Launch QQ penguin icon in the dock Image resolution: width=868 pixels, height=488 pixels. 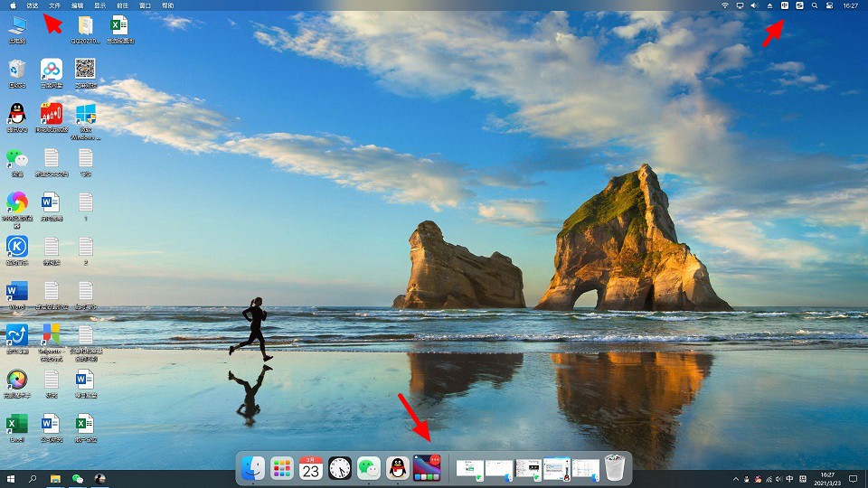pyautogui.click(x=396, y=468)
